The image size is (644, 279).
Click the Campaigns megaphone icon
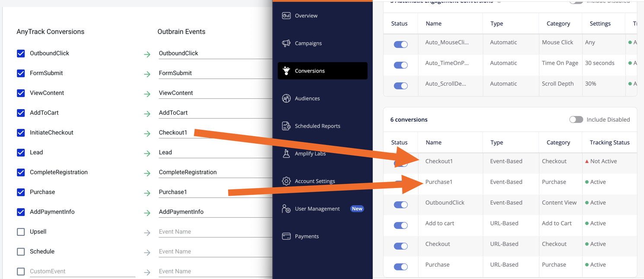pos(286,43)
